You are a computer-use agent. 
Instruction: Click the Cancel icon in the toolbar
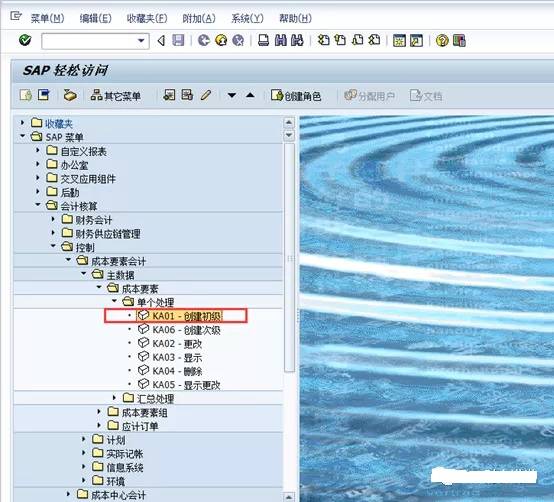tap(238, 41)
